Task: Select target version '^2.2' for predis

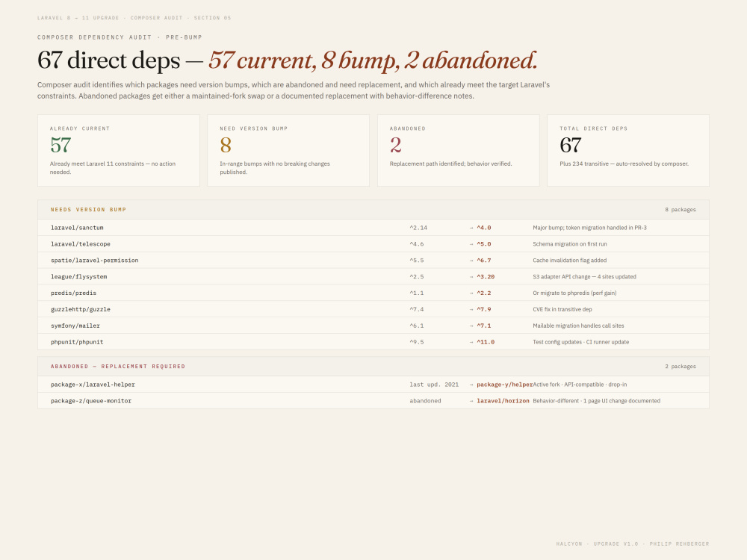Action: coord(484,293)
